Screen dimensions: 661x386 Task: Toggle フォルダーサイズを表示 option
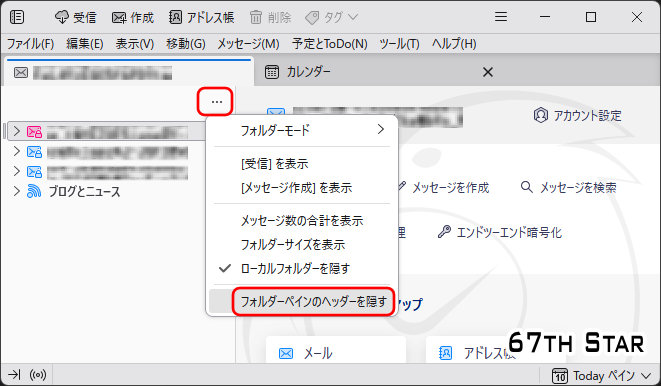[302, 244]
